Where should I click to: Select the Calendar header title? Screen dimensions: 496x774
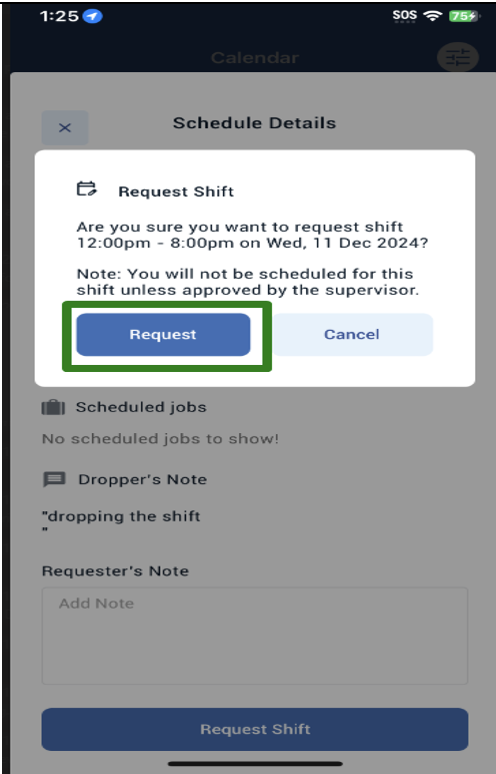(255, 58)
